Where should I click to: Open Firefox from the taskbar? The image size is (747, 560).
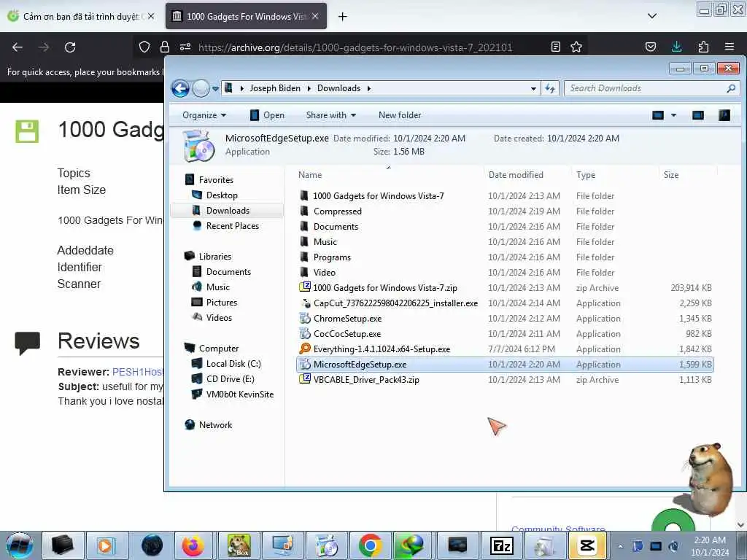coord(193,545)
